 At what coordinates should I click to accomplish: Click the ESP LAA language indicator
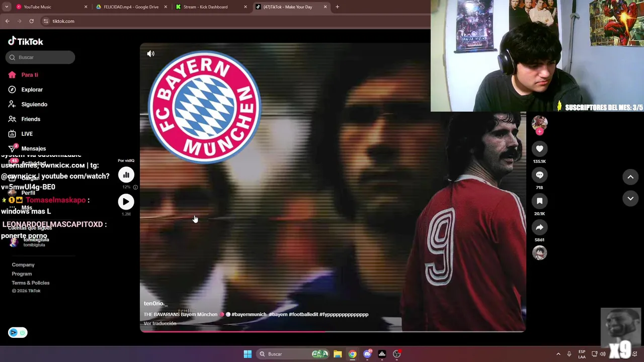coord(582,354)
